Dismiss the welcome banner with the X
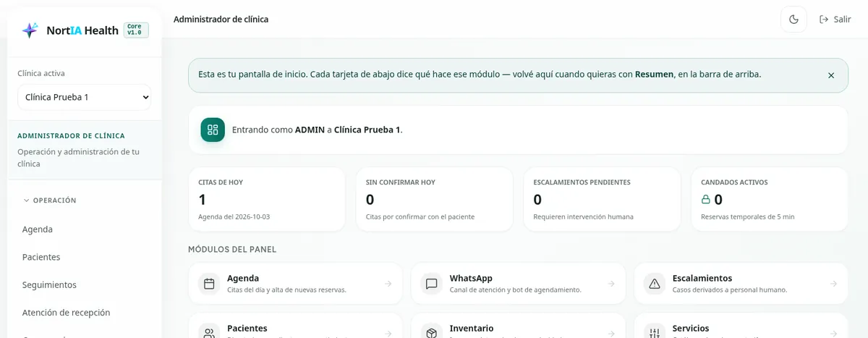868x338 pixels. (831, 75)
